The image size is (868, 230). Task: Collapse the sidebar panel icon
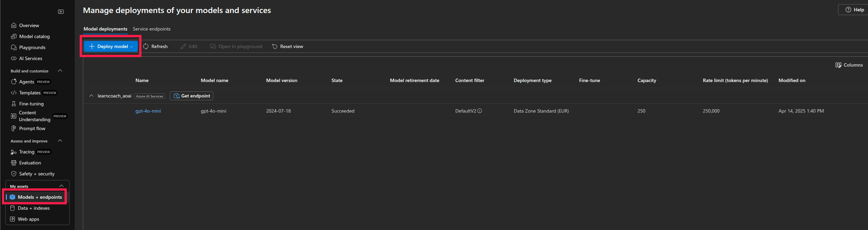click(61, 12)
